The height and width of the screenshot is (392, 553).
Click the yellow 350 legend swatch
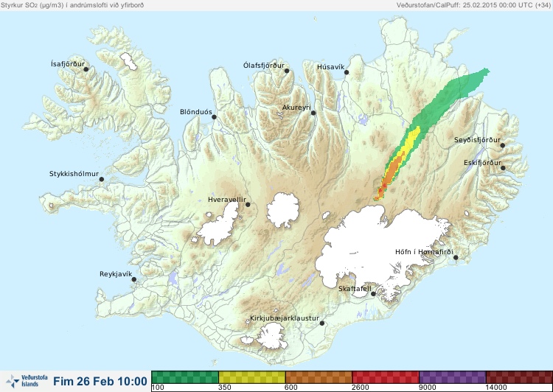click(252, 377)
